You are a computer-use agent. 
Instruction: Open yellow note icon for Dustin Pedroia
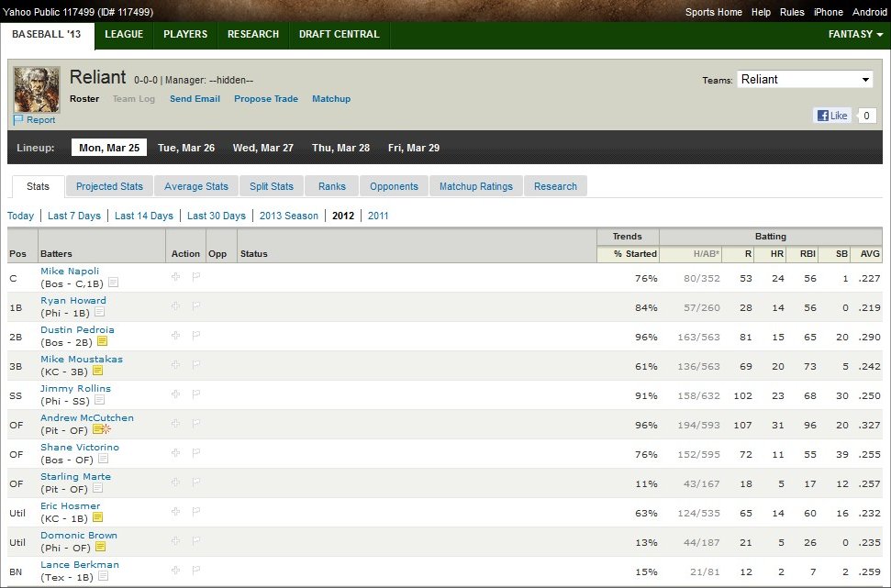[x=102, y=341]
